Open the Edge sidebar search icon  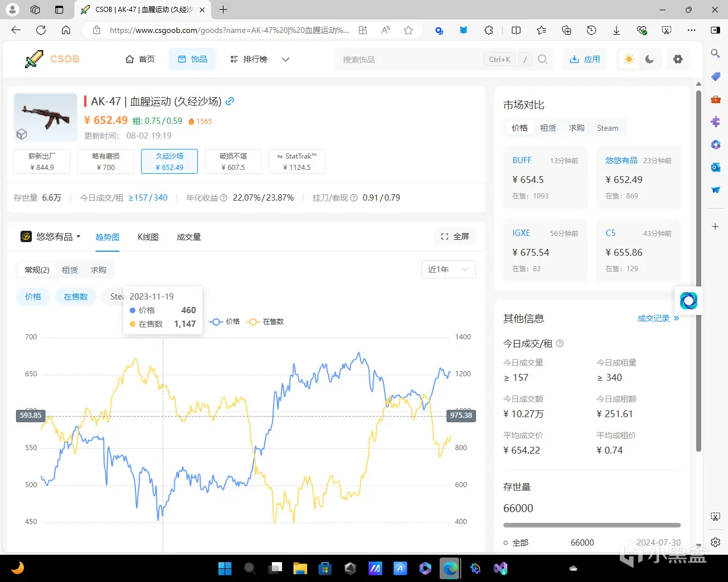[x=715, y=53]
